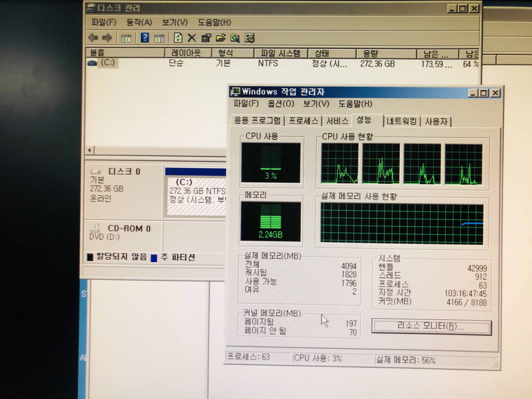This screenshot has width=532, height=399.
Task: Open the 서비스 tab in Task Manager
Action: click(x=337, y=121)
